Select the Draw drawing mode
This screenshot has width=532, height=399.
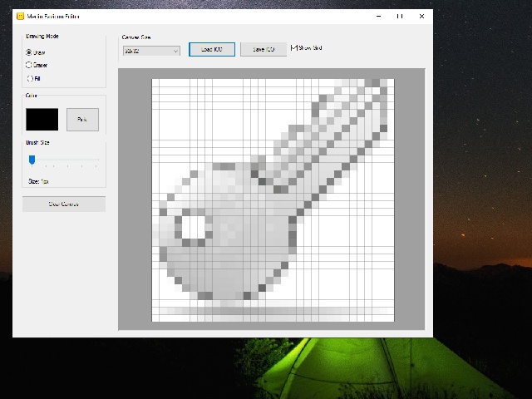(30, 52)
